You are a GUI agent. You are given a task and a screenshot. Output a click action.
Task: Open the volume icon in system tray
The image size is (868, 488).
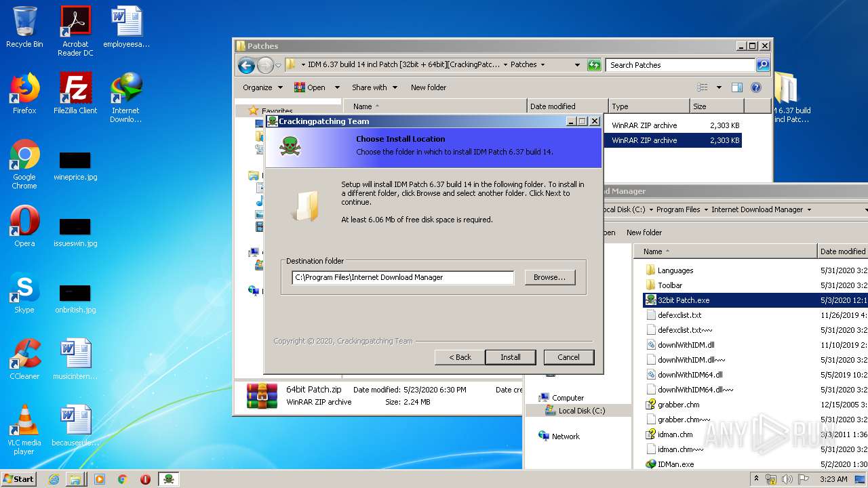coord(787,479)
